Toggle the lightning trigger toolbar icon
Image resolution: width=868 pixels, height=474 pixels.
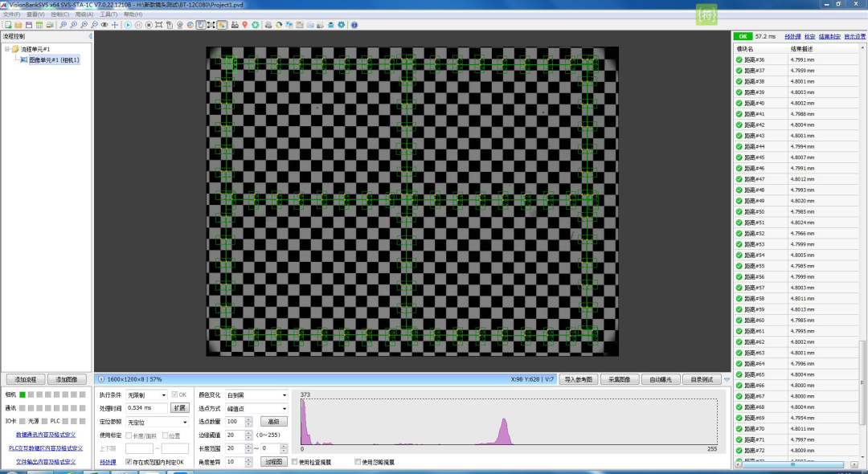[222, 25]
